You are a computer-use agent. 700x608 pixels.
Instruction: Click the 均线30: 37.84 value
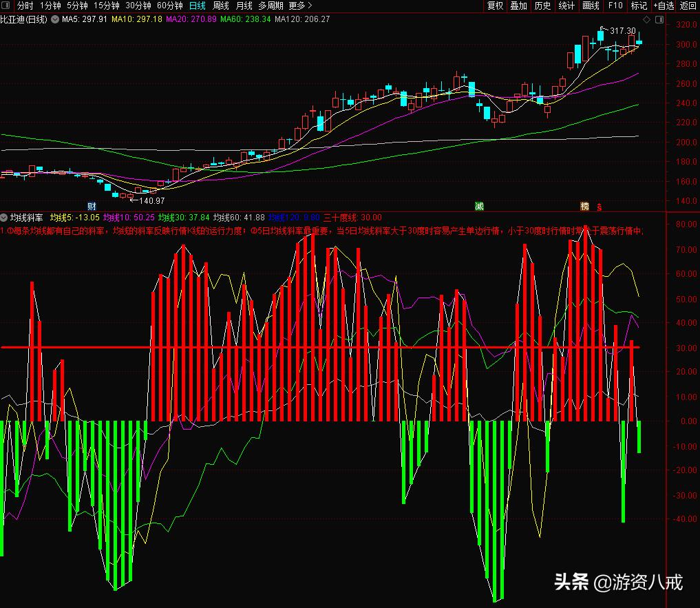pos(184,218)
